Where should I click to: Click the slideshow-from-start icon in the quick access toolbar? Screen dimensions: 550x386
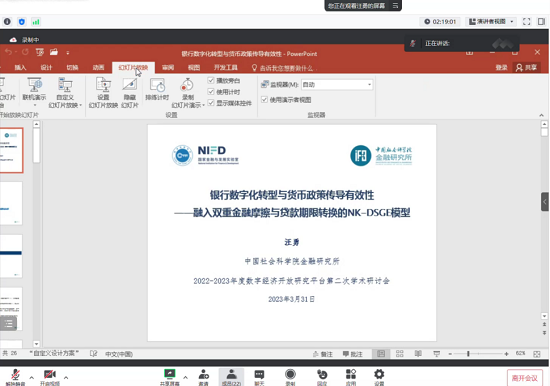tap(40, 52)
